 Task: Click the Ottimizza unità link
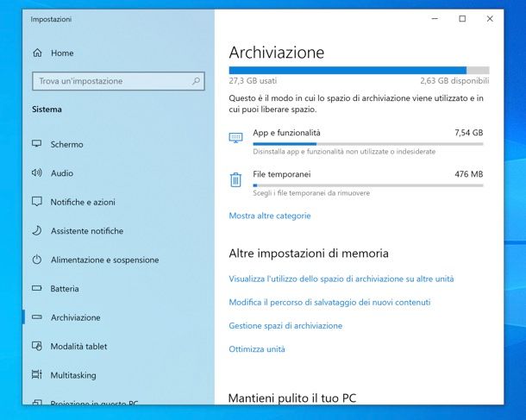click(x=257, y=349)
